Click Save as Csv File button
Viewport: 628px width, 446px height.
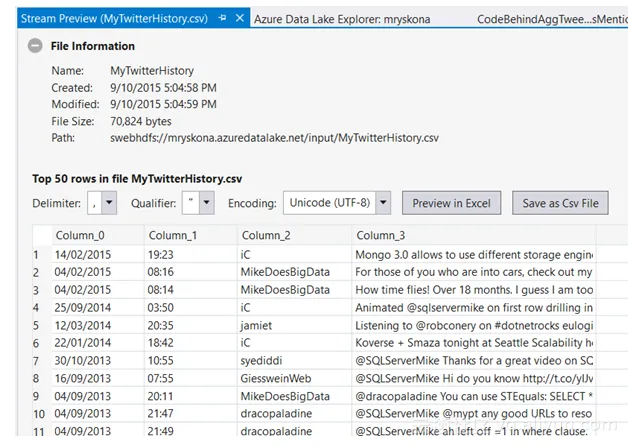coord(560,203)
